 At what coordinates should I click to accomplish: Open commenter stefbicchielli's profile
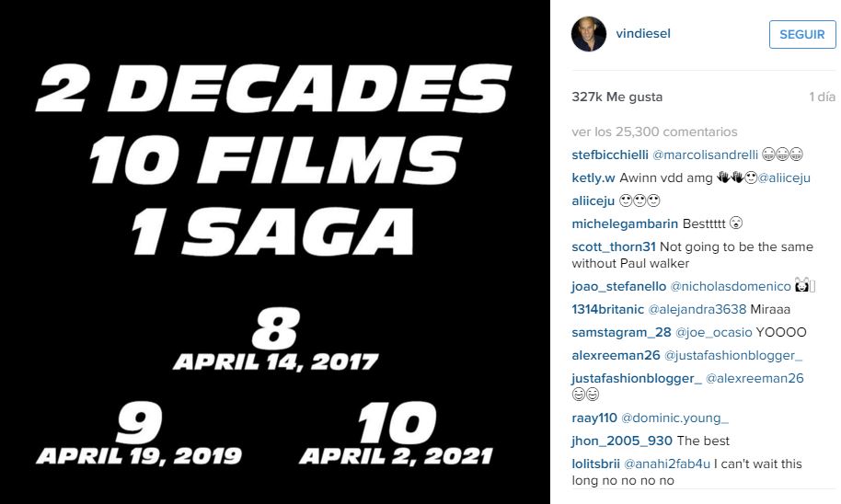[x=609, y=155]
